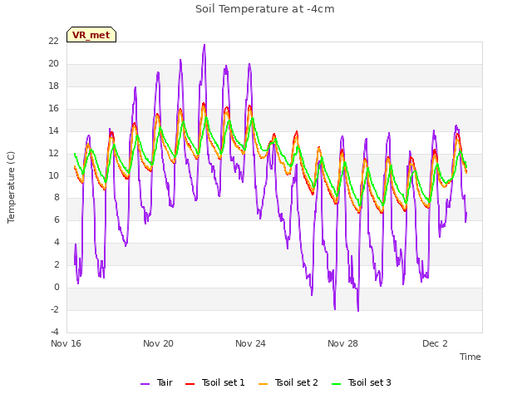Click the green Tsoil set 3 swatch

pyautogui.click(x=337, y=384)
